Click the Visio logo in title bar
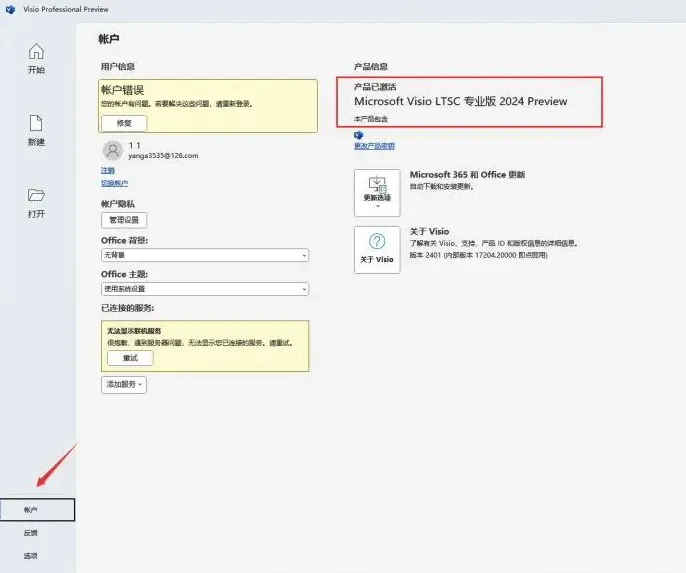Image resolution: width=686 pixels, height=573 pixels. [x=10, y=9]
